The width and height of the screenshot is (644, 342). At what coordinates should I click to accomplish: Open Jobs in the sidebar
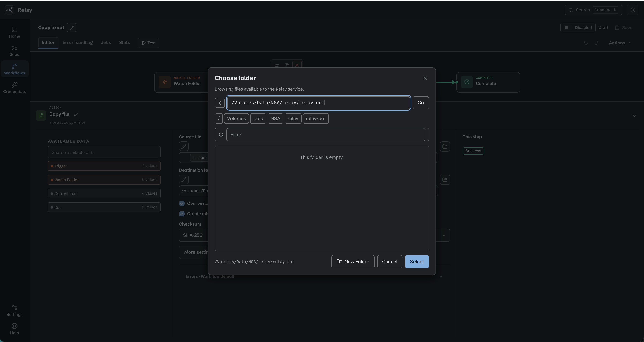tap(14, 51)
